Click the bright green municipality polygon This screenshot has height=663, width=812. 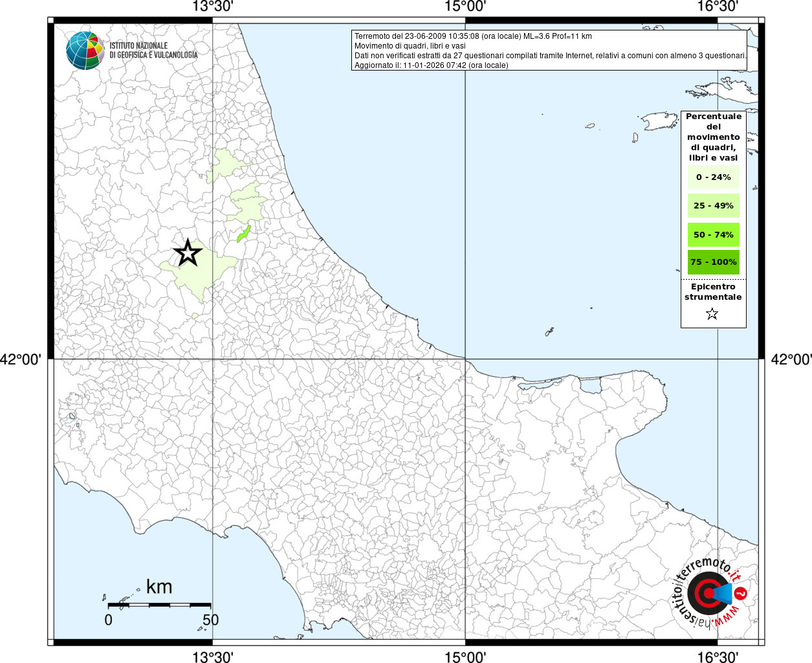(x=244, y=234)
